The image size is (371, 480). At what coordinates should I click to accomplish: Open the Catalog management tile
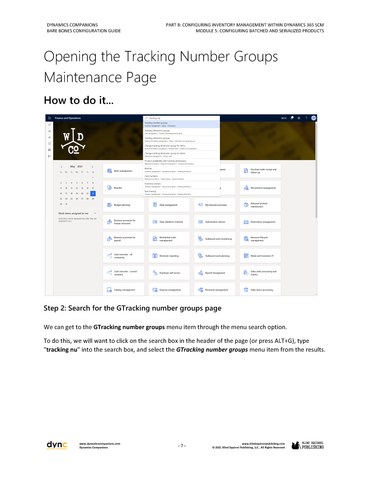124,289
